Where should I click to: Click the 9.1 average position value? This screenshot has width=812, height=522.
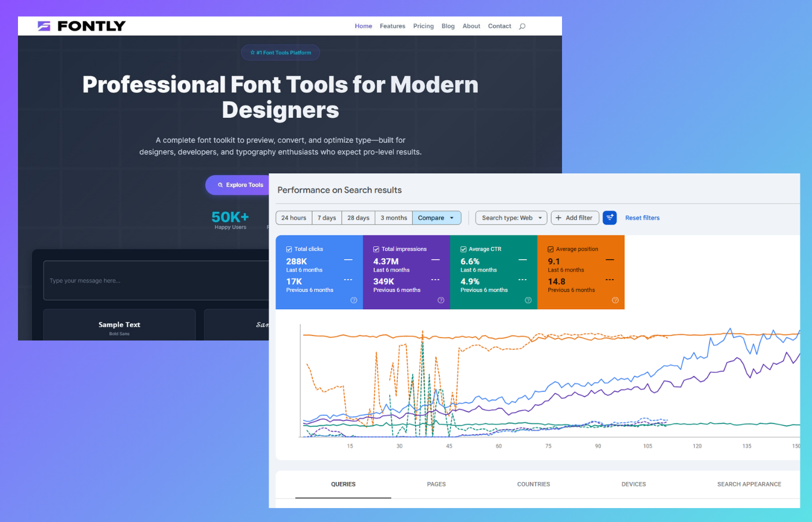(554, 262)
